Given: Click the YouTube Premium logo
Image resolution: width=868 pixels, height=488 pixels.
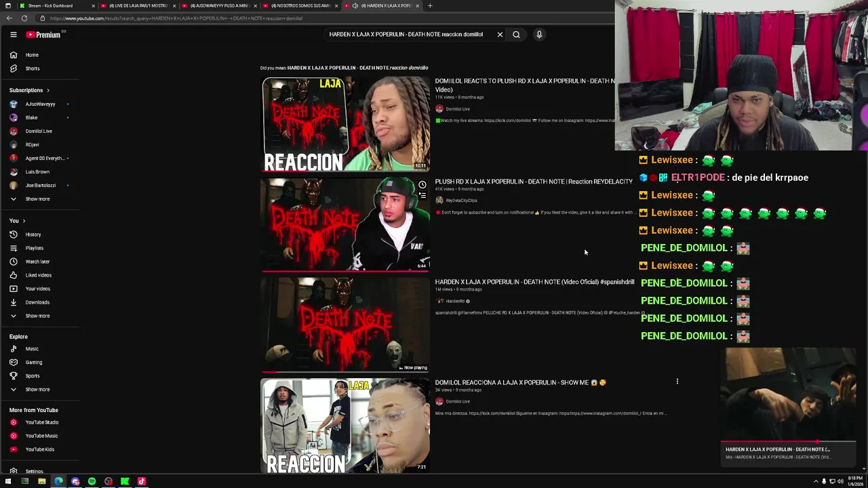Looking at the screenshot, I should [43, 35].
